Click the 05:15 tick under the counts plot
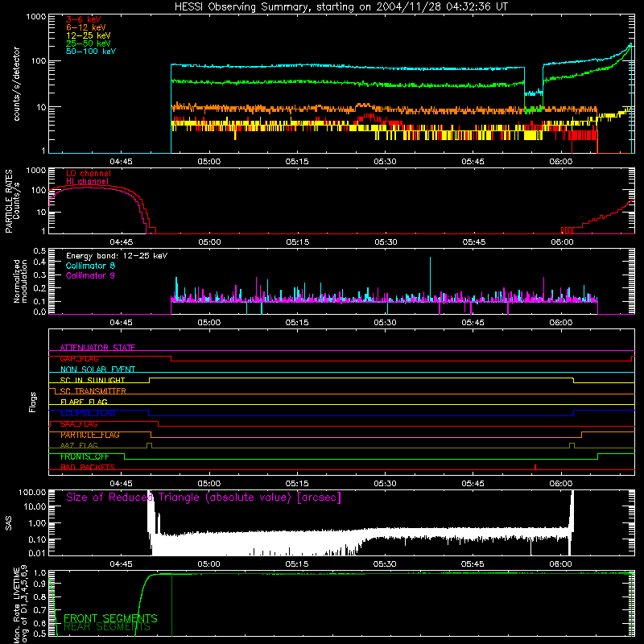The image size is (644, 644). [x=297, y=162]
